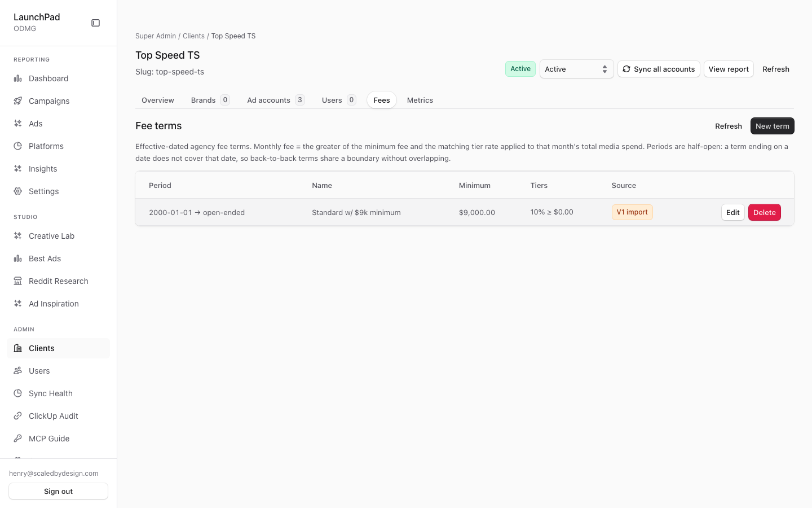The width and height of the screenshot is (812, 508).
Task: Click the ClickUp Audit link icon
Action: (18, 416)
